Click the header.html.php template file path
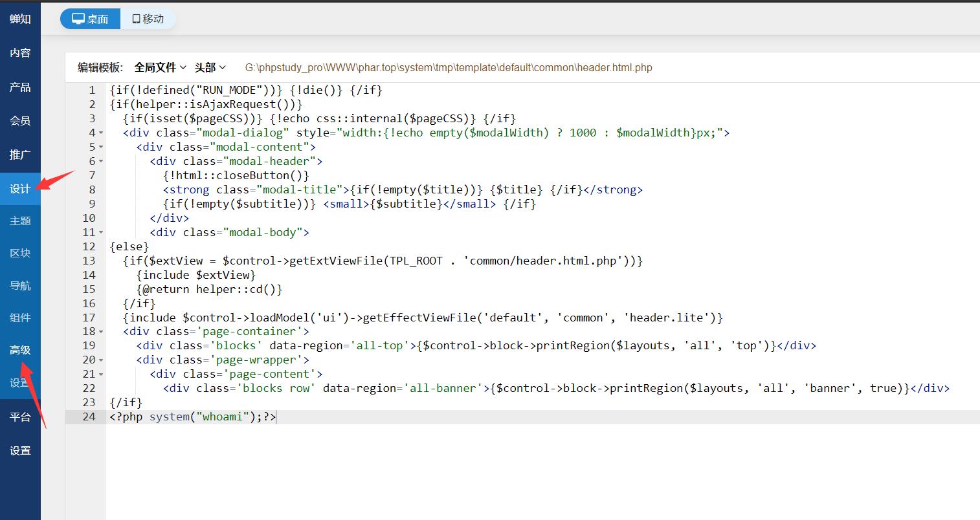The height and width of the screenshot is (520, 980). pos(449,67)
